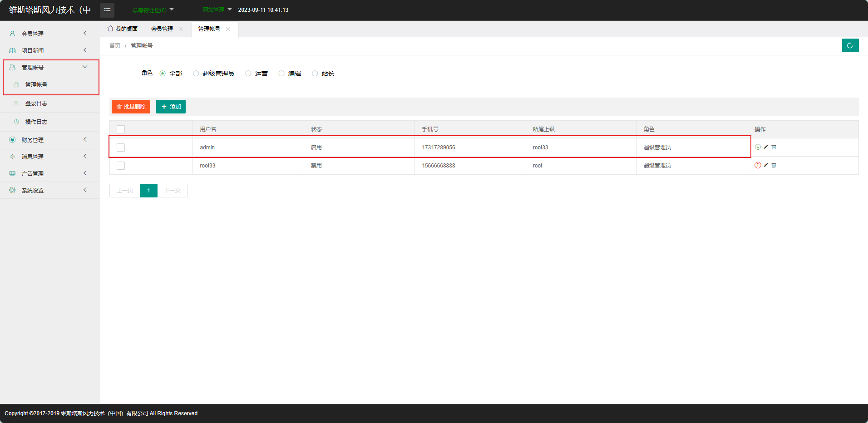
Task: Choose the 站长 role filter
Action: point(315,74)
